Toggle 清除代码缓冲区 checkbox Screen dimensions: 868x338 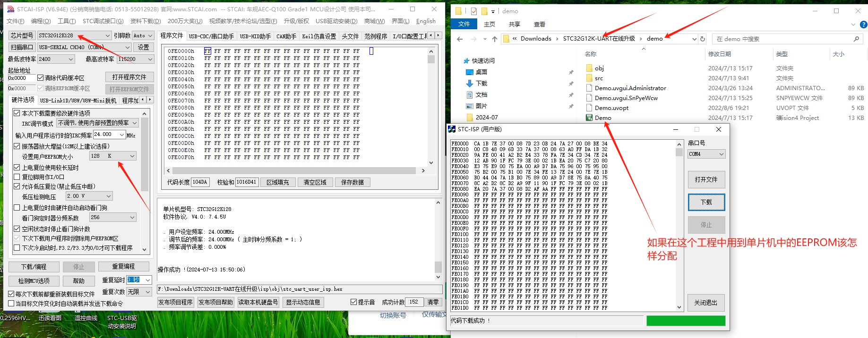[x=41, y=78]
